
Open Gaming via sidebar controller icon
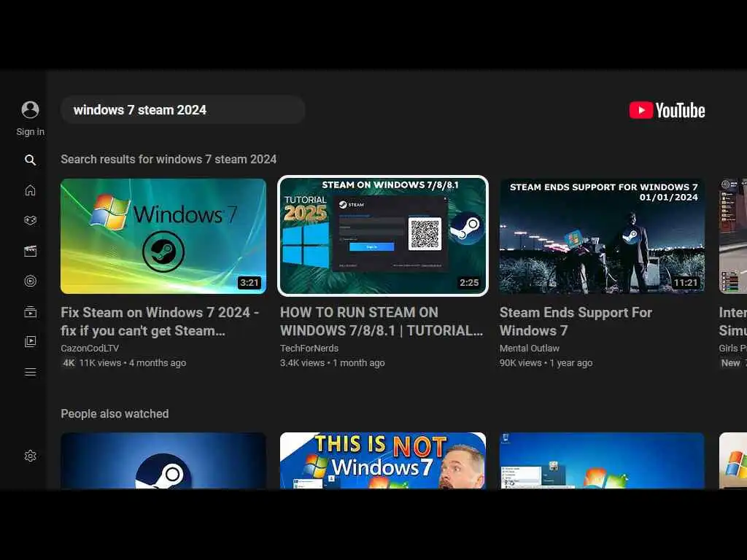30,220
